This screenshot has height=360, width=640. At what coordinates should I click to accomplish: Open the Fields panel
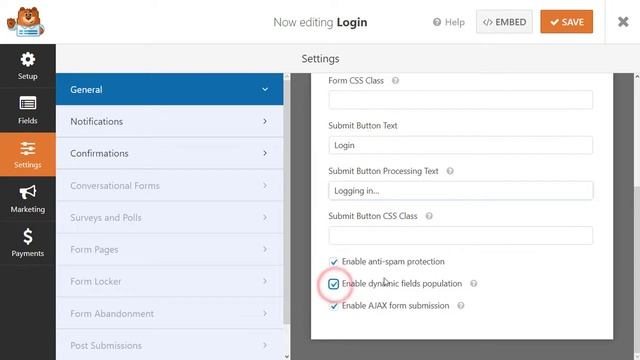click(28, 110)
